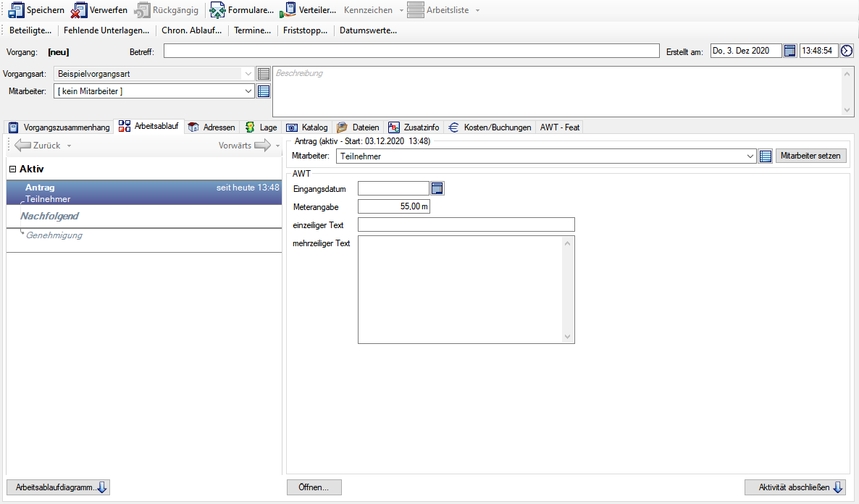The width and height of the screenshot is (859, 504).
Task: Open calendar picker next to Erstellt am
Action: tap(790, 51)
